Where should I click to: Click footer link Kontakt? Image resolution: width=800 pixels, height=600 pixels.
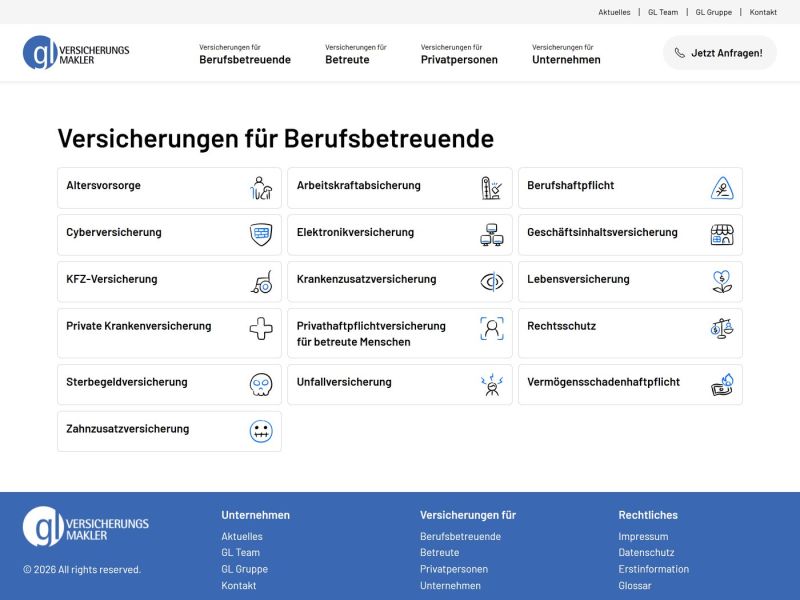coord(239,586)
